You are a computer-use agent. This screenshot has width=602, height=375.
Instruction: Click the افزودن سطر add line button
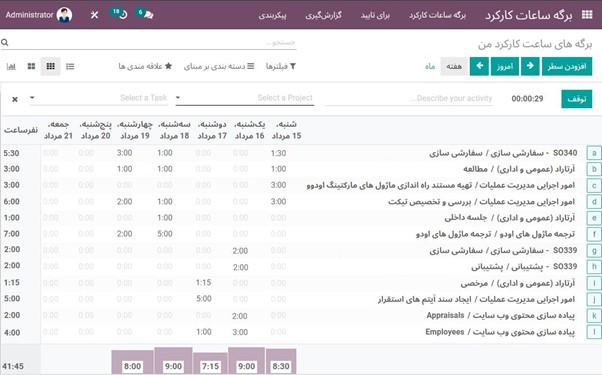point(567,66)
